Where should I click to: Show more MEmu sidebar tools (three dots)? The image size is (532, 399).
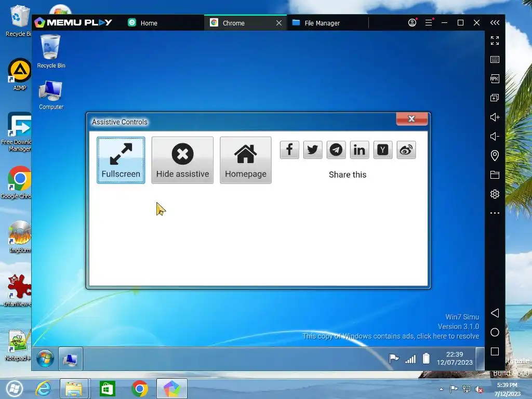495,213
